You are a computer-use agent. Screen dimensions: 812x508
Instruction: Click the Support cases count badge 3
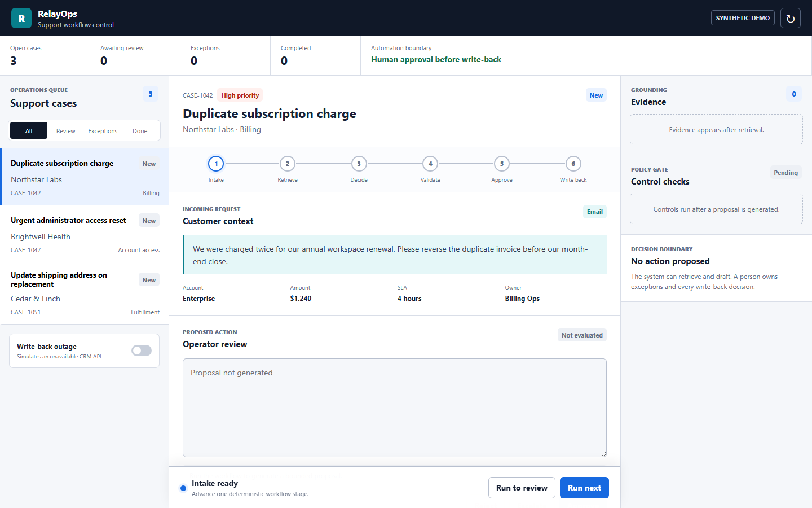(151, 94)
